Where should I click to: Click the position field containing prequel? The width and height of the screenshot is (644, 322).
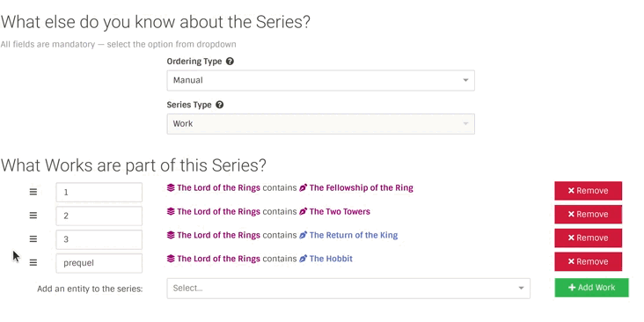(x=99, y=263)
